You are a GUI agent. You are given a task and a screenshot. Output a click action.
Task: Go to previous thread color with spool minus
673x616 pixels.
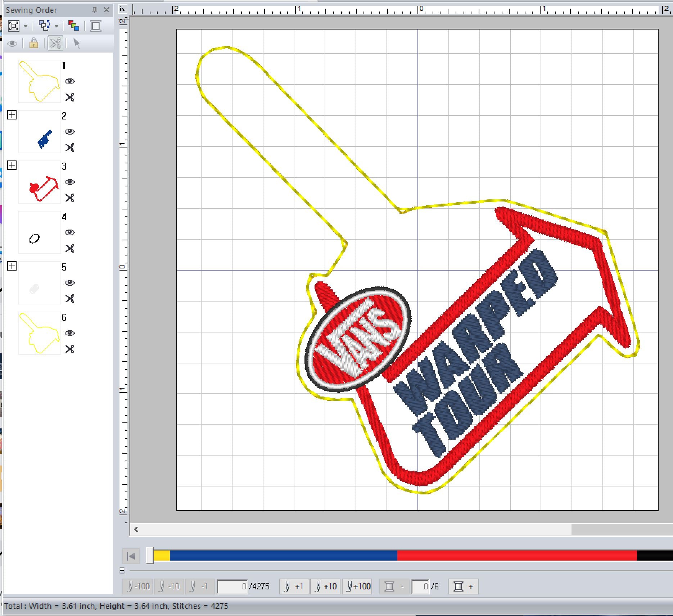click(394, 586)
